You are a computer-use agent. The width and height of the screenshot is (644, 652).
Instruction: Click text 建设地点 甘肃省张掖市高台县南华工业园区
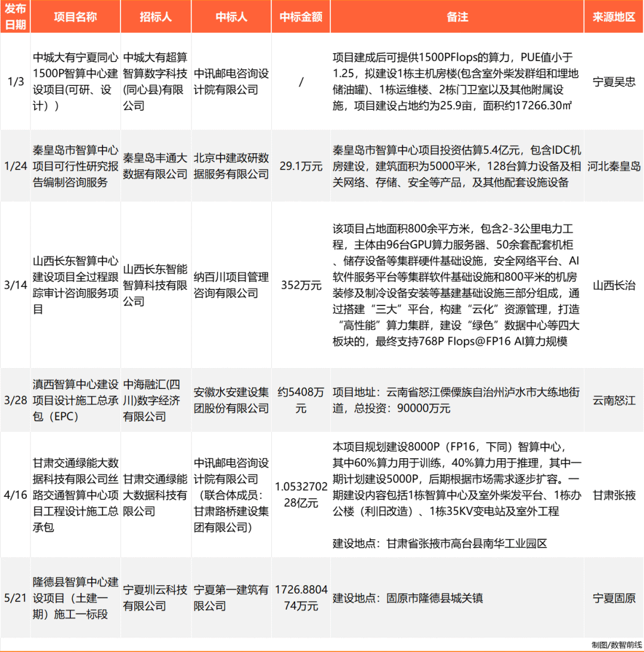(x=439, y=543)
